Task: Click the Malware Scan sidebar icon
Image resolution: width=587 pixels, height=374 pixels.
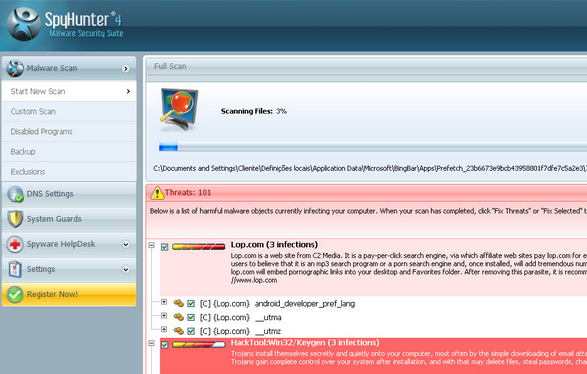Action: [x=15, y=69]
